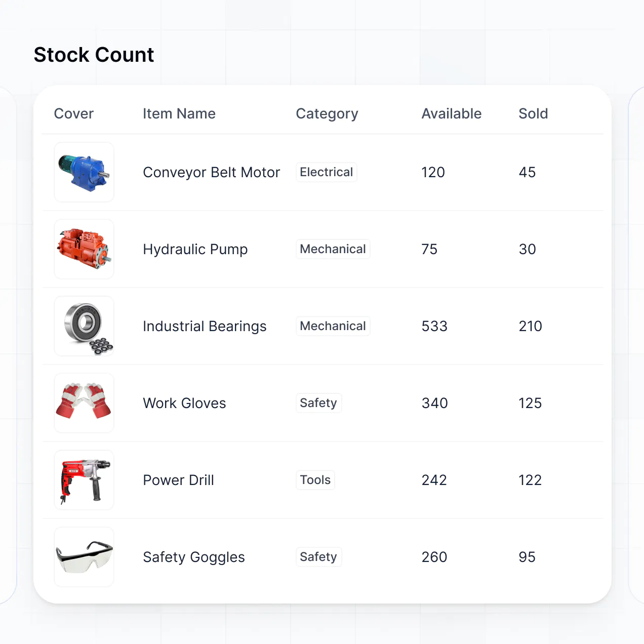The height and width of the screenshot is (644, 644).
Task: Select the Power Drill product image
Action: (x=84, y=480)
